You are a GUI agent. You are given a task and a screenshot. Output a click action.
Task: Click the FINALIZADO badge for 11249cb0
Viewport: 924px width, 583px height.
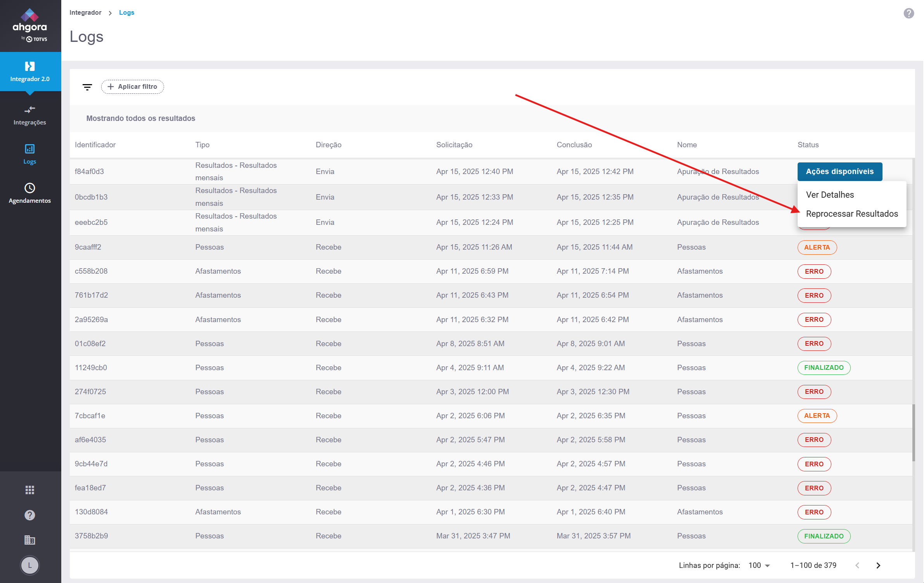[x=824, y=368]
